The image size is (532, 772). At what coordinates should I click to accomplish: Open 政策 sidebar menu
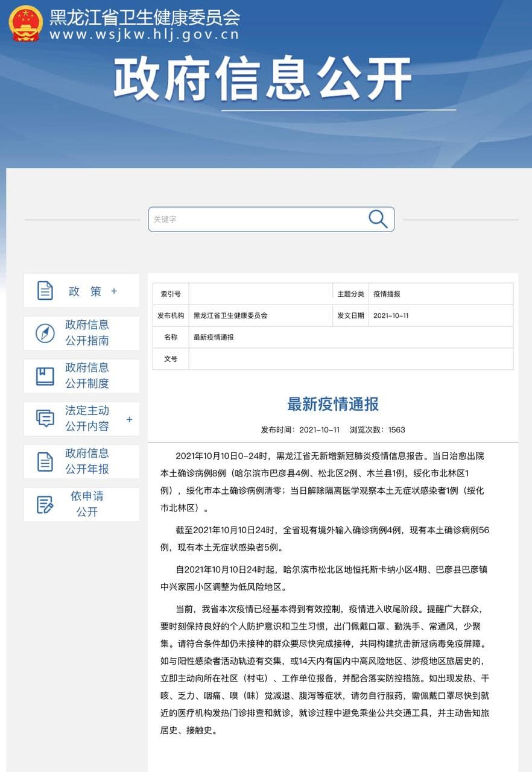pyautogui.click(x=81, y=291)
